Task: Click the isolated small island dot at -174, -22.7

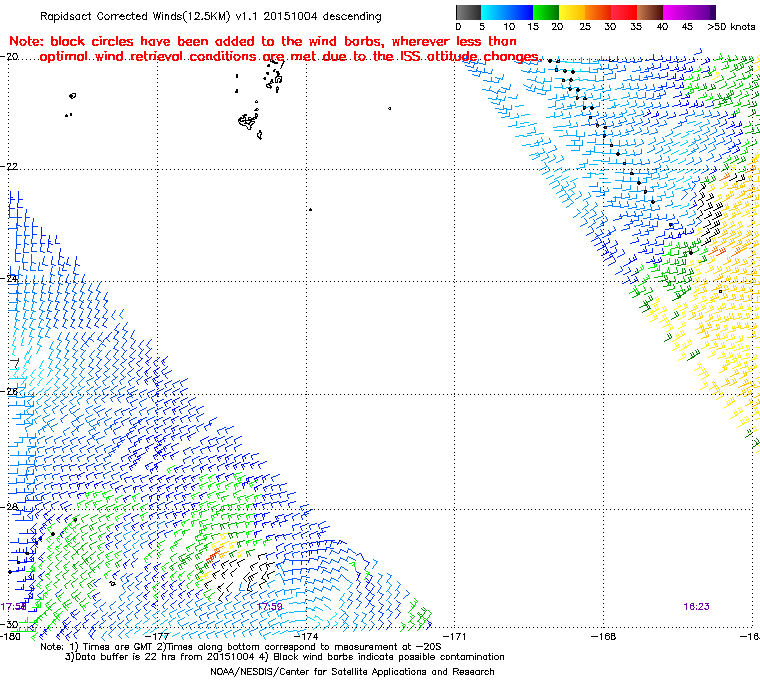Action: point(310,209)
